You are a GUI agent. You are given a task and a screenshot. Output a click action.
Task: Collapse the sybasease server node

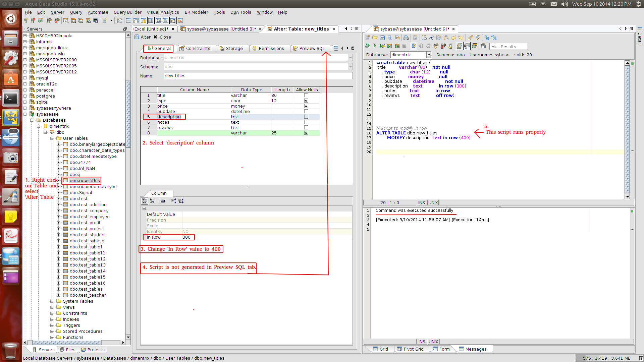[x=25, y=114]
